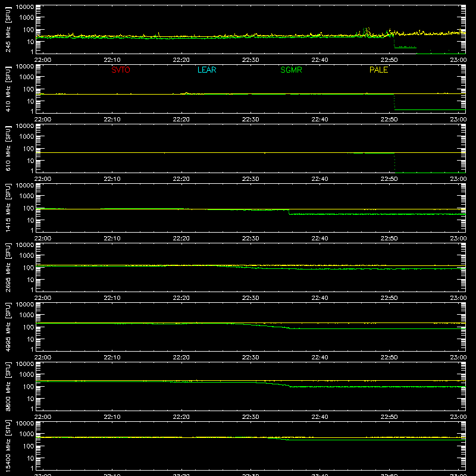Click 22:40 time label under 2695 MHz plot

[320, 298]
